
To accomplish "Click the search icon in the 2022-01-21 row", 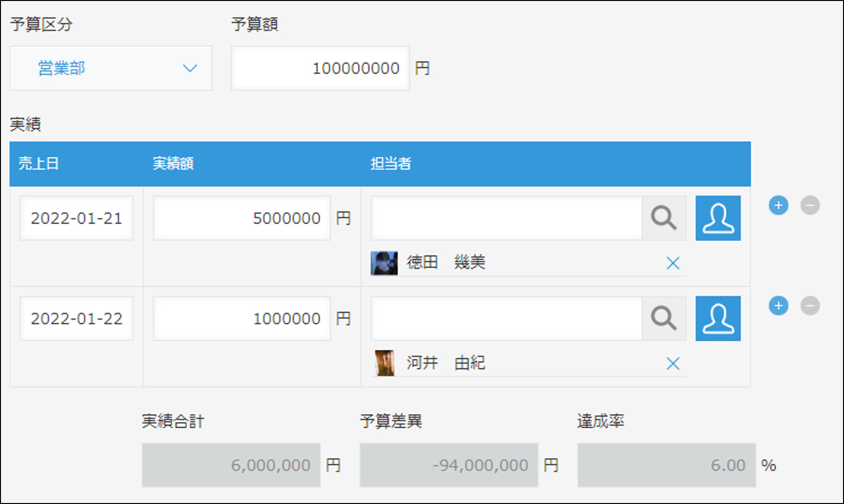I will (x=664, y=218).
